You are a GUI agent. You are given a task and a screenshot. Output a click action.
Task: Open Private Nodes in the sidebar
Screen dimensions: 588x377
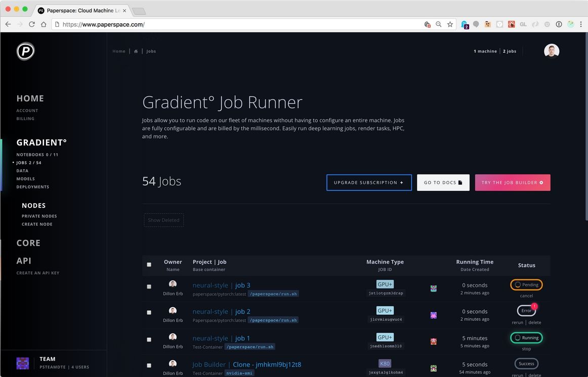[39, 216]
